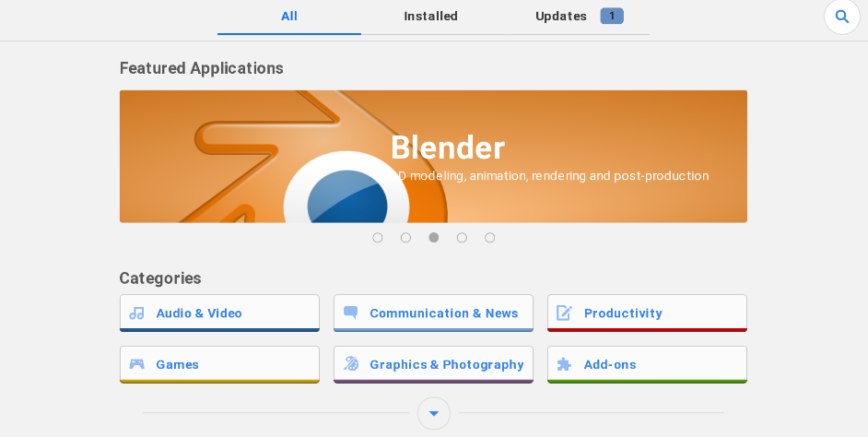The image size is (868, 437).
Task: Switch to the All tab
Action: pos(289,17)
